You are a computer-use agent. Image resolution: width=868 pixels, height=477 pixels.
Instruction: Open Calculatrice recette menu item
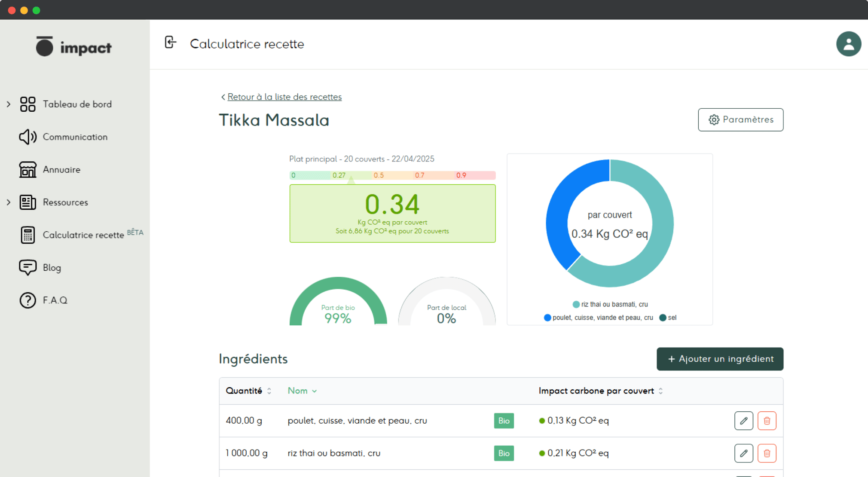tap(83, 235)
